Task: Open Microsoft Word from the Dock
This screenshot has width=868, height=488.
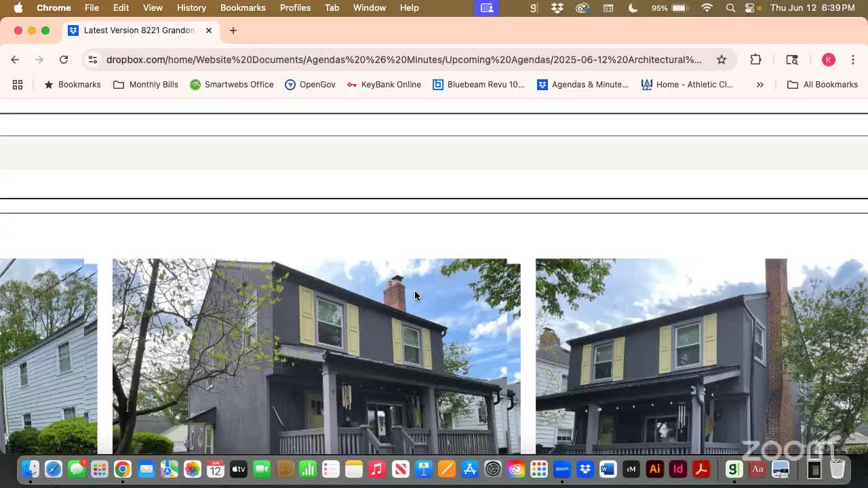Action: (x=608, y=469)
